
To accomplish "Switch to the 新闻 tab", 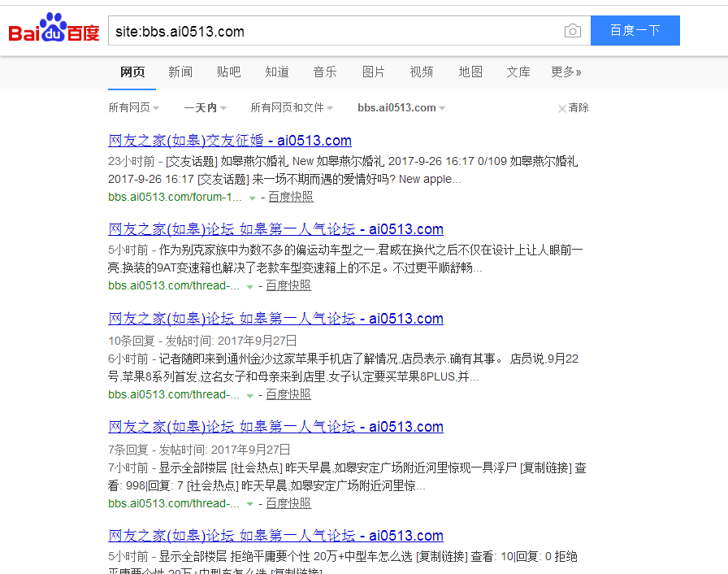I will [x=180, y=72].
